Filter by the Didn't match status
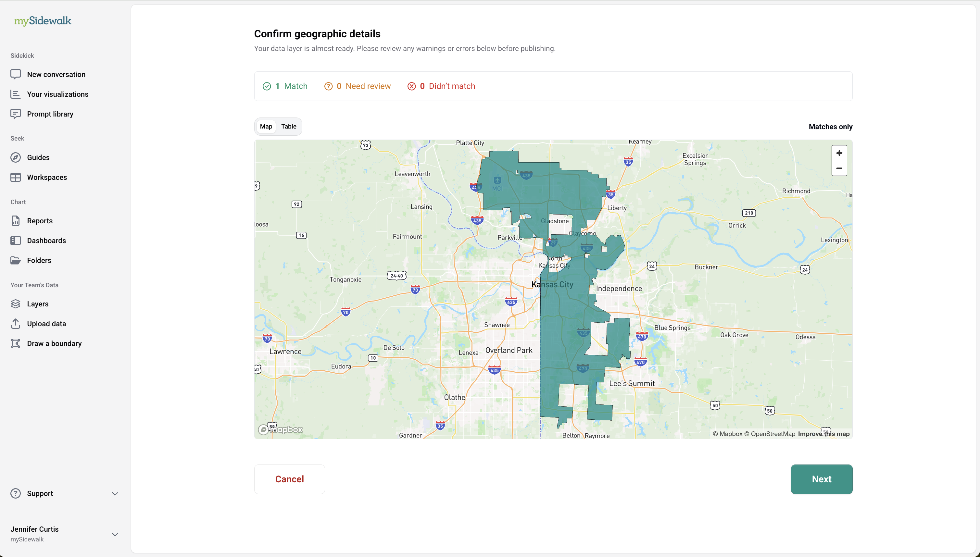The height and width of the screenshot is (557, 980). pos(441,86)
